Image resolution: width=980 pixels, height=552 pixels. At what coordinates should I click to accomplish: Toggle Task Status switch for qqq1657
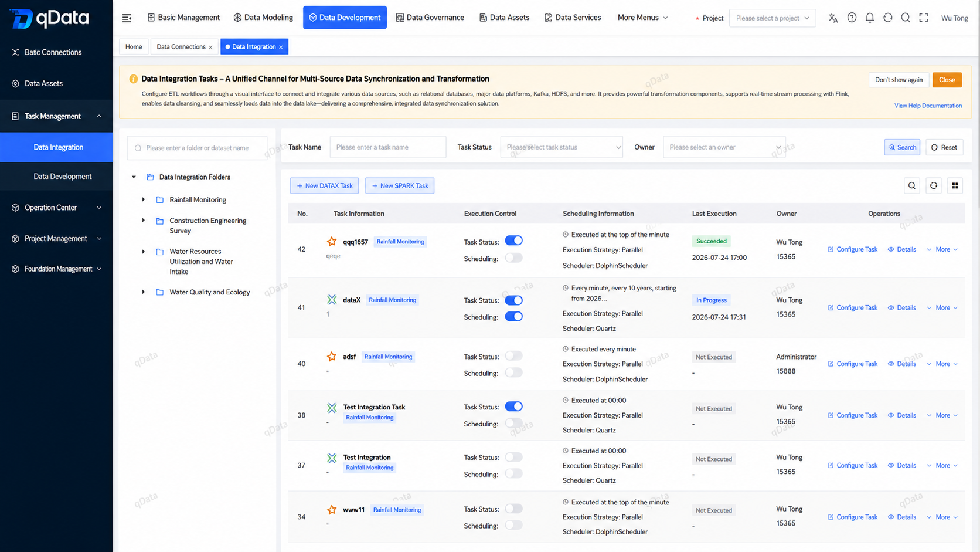click(513, 241)
